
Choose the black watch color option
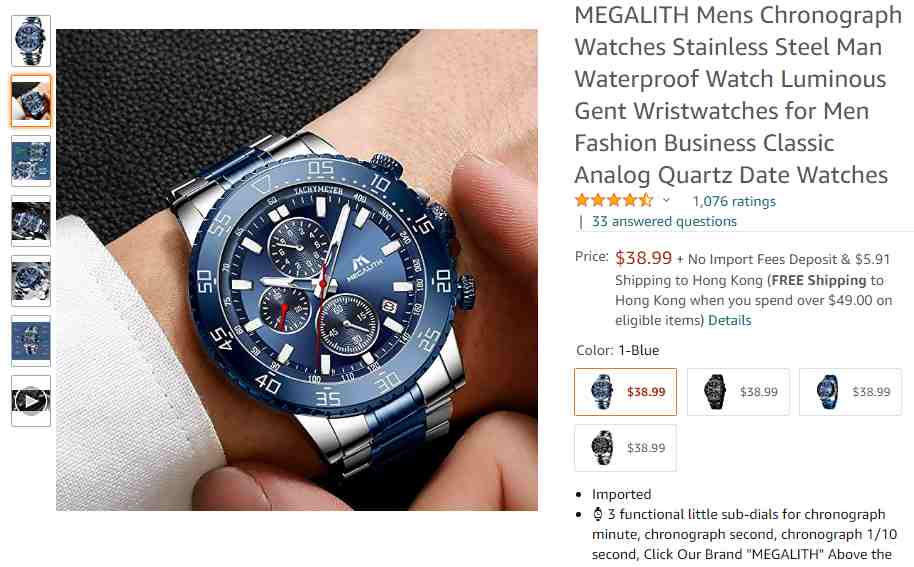click(x=738, y=392)
